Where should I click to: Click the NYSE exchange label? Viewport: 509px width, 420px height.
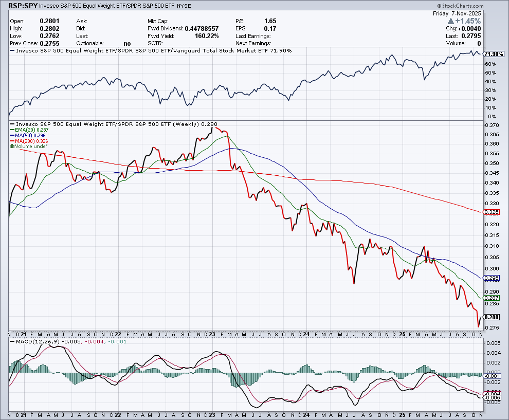tap(184, 8)
